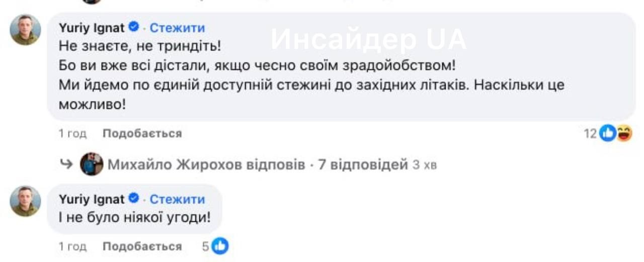Open Михайло Жирохов's small profile picture
The image size is (644, 262).
92,164
